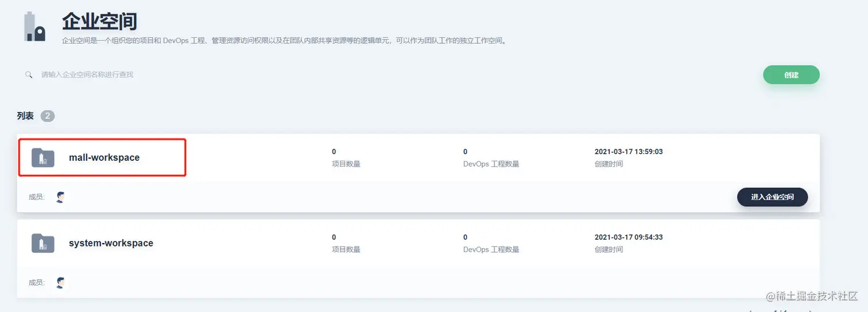The width and height of the screenshot is (868, 312).
Task: Click the 列表 heading label
Action: coord(25,116)
